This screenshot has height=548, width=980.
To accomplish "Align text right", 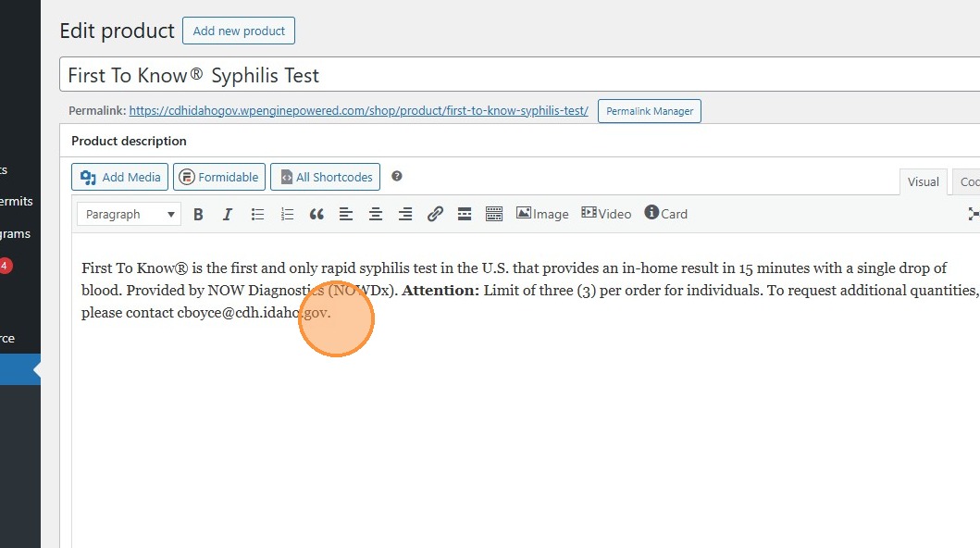I will tap(405, 215).
